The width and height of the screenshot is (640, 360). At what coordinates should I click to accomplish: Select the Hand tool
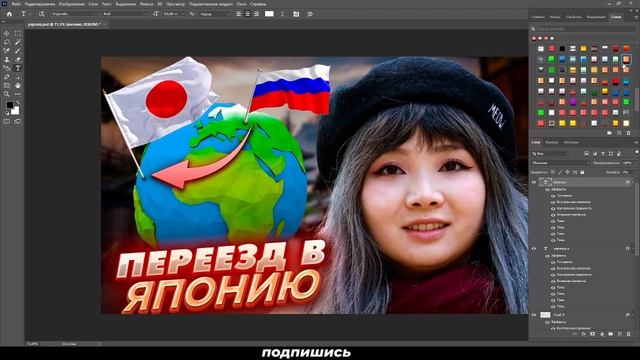pyautogui.click(x=18, y=85)
